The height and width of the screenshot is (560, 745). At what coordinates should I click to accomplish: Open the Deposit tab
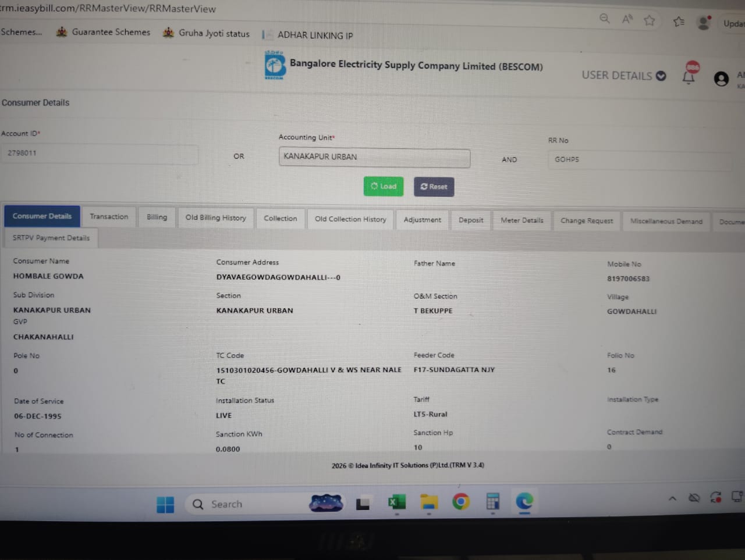coord(471,220)
